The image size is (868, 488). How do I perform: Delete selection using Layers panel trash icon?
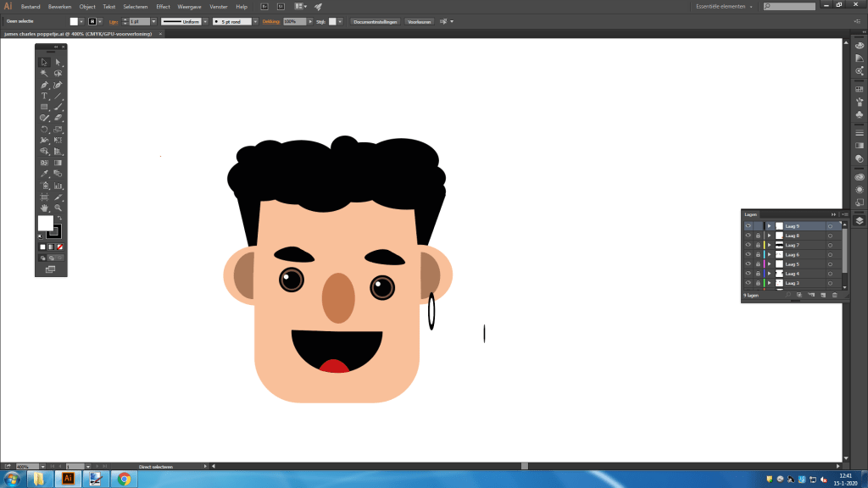tap(834, 295)
